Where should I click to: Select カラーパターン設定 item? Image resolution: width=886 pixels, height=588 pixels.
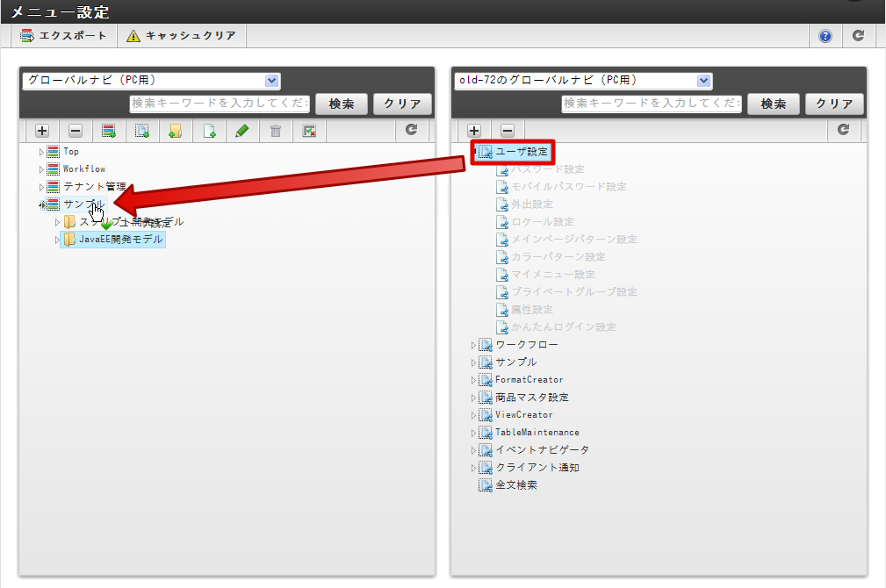coord(558,257)
